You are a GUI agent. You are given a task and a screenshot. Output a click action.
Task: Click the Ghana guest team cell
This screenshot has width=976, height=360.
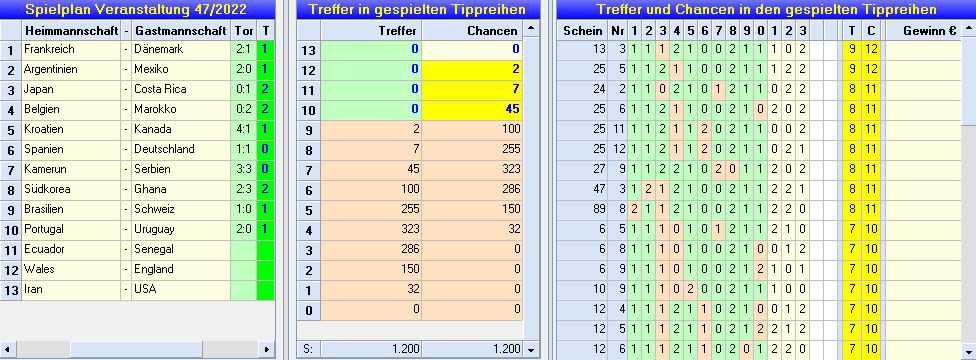pos(181,189)
